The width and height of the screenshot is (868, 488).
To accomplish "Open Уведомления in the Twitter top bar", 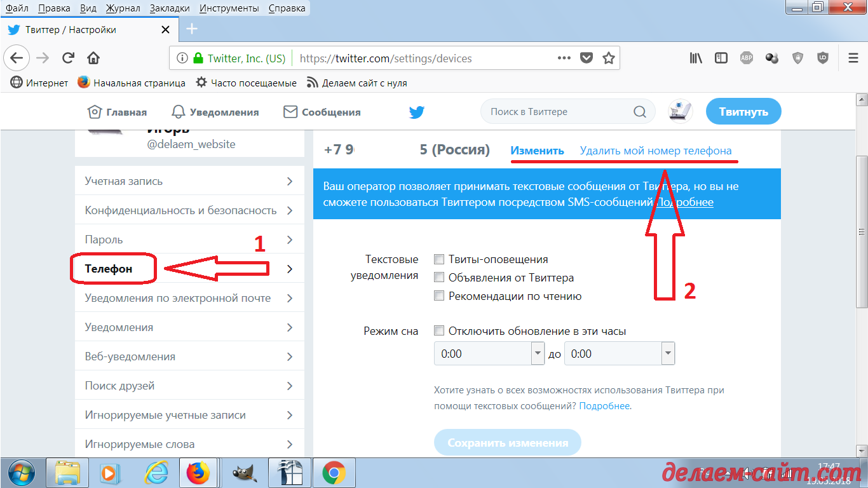I will click(215, 112).
